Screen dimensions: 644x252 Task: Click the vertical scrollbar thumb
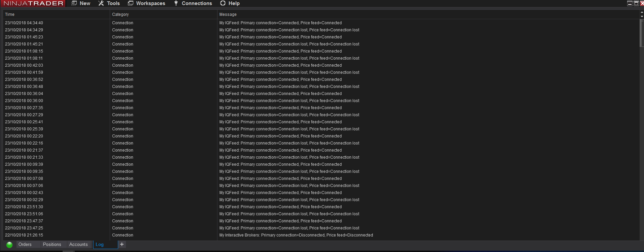[x=642, y=33]
